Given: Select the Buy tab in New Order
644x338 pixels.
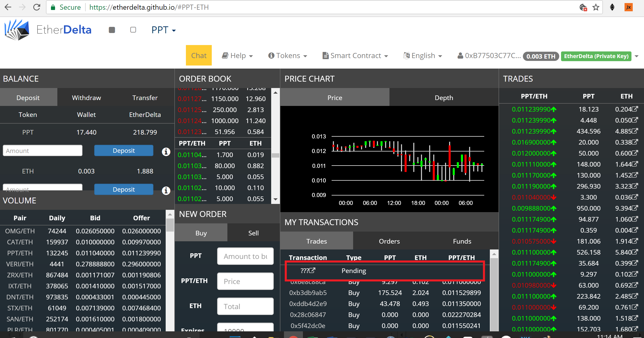Looking at the screenshot, I should (201, 233).
